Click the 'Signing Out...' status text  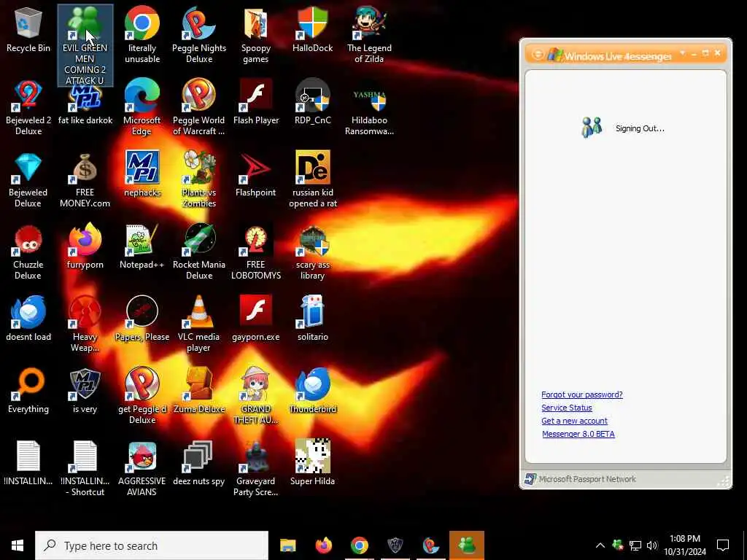640,128
